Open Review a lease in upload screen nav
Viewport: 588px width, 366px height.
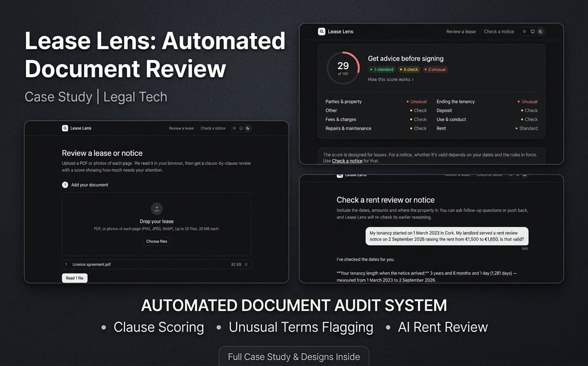pyautogui.click(x=182, y=128)
